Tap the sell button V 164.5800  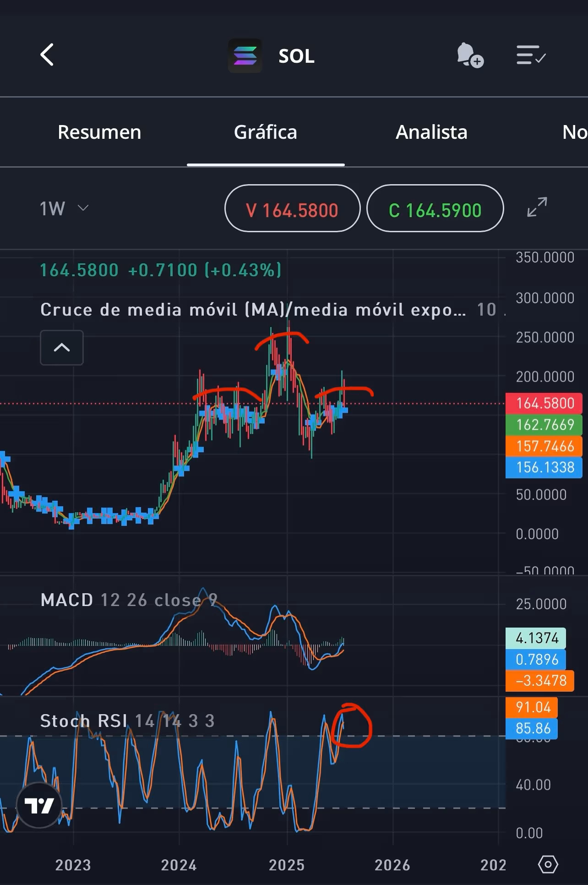point(292,208)
